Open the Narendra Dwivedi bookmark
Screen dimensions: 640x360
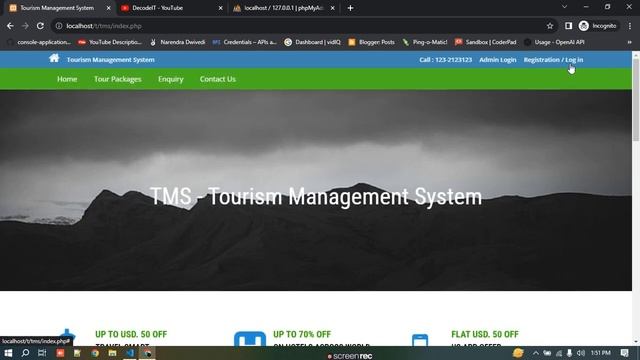(178, 42)
